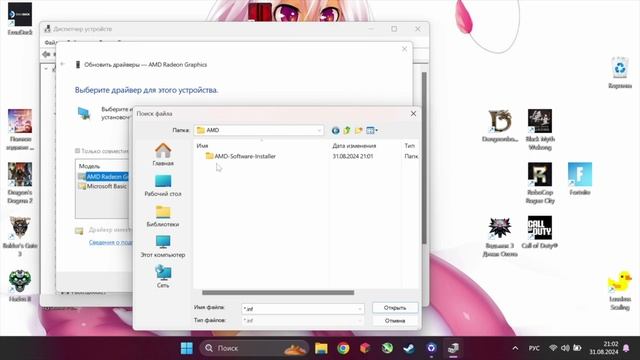
Task: Select the Hades II desktop shortcut
Action: click(x=20, y=286)
